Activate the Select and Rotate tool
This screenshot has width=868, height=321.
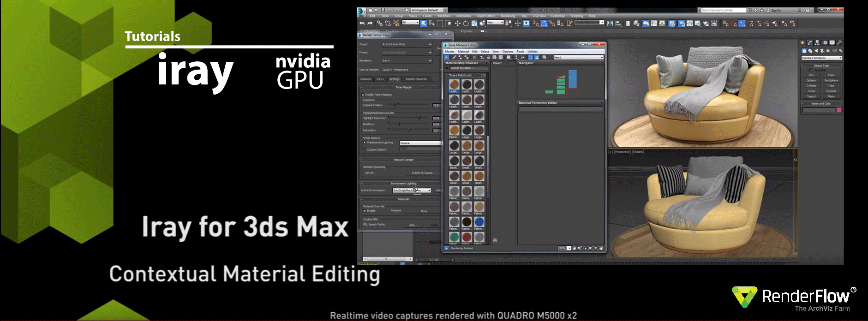pos(466,24)
